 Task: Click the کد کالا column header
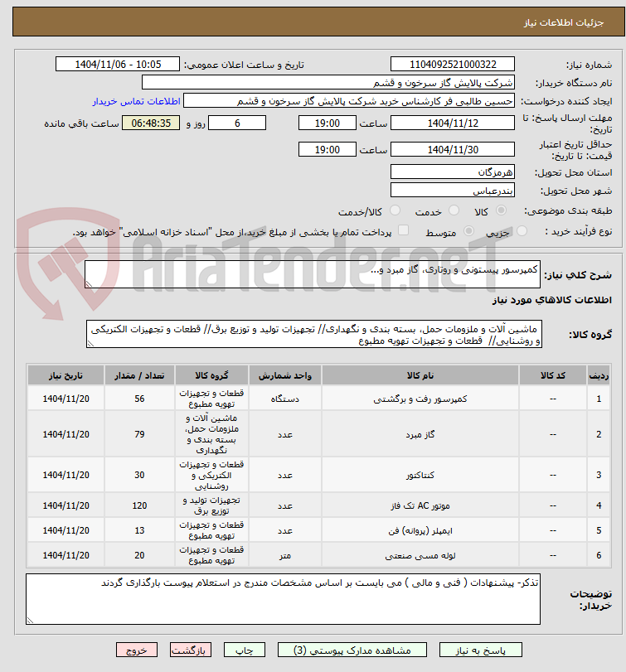coord(553,375)
